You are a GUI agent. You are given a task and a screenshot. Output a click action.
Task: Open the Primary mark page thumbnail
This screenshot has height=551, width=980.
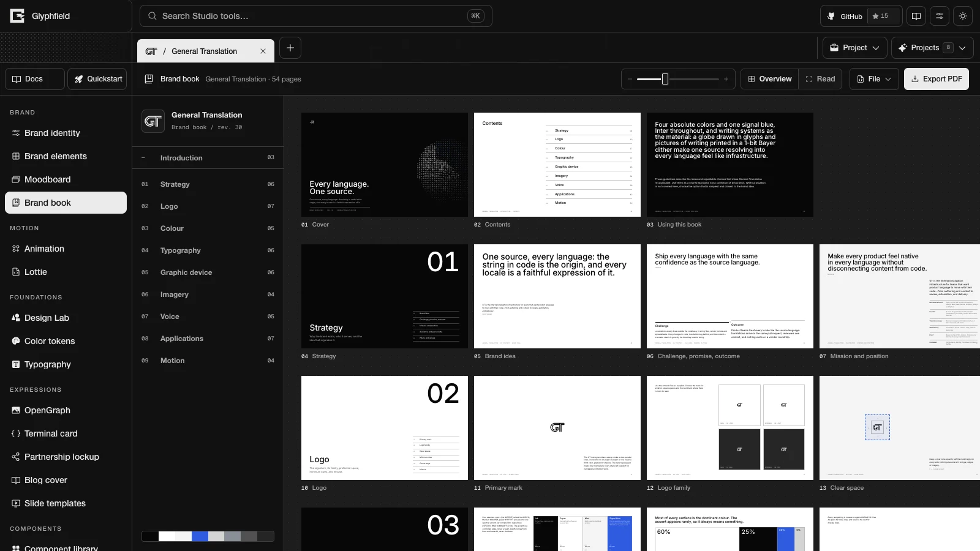[x=557, y=428]
